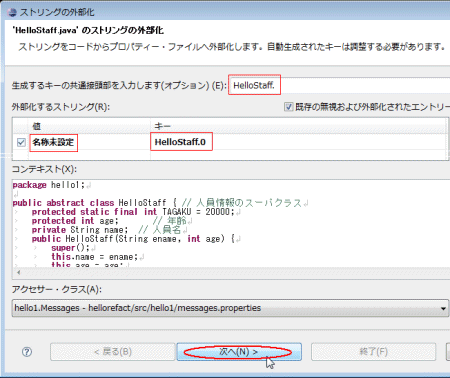Focus the HelloStaff. key prefix input field
Image resolution: width=450 pixels, height=378 pixels.
pyautogui.click(x=339, y=85)
